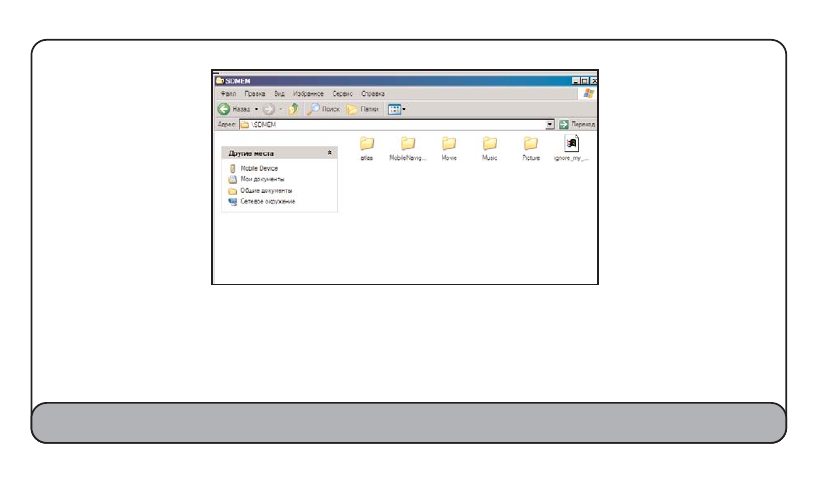
Task: Toggle the Папки folders pane button
Action: [362, 109]
